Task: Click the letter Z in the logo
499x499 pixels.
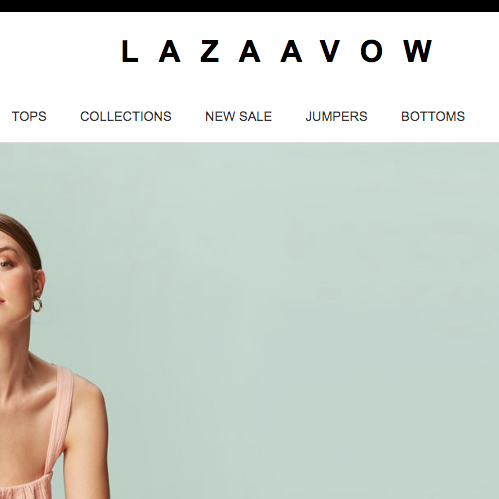Action: 210,51
